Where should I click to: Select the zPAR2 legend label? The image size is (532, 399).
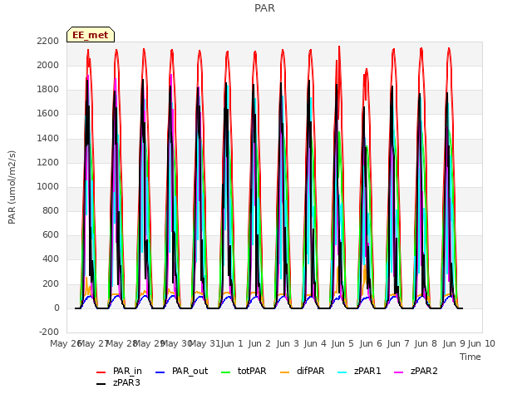click(x=424, y=372)
